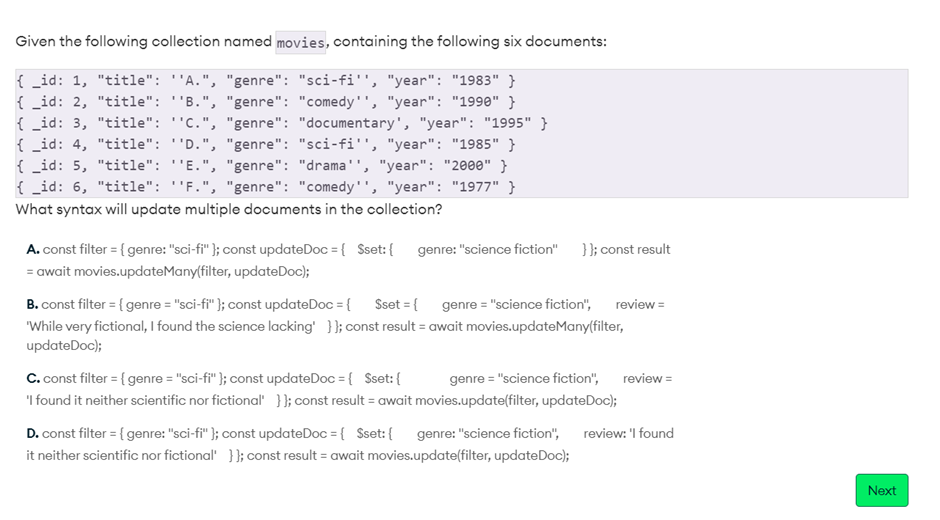Click the intro text 'Given the following collection named'
The width and height of the screenshot is (940, 520).
[144, 42]
